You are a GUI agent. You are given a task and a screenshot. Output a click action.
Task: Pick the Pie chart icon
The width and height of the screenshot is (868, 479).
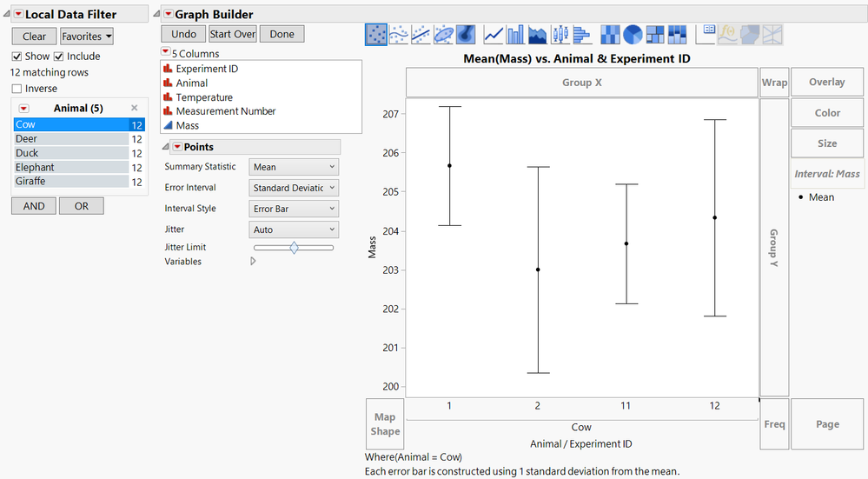click(633, 34)
